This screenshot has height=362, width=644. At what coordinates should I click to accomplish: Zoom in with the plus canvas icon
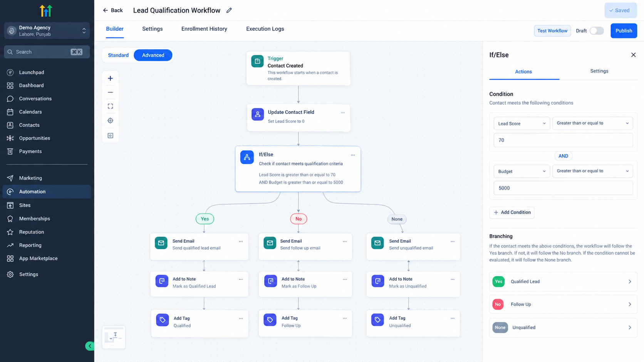point(110,78)
